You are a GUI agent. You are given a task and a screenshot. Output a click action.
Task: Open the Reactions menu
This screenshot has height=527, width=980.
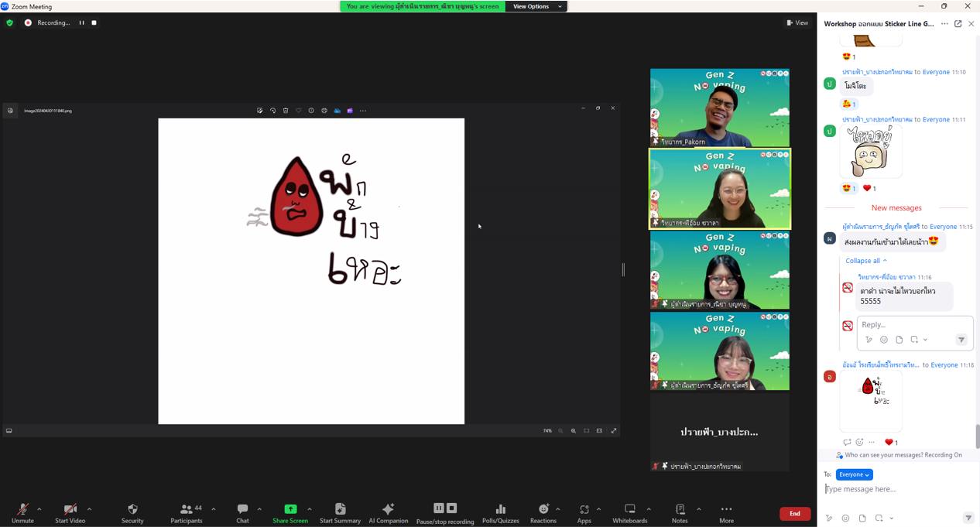tap(543, 512)
